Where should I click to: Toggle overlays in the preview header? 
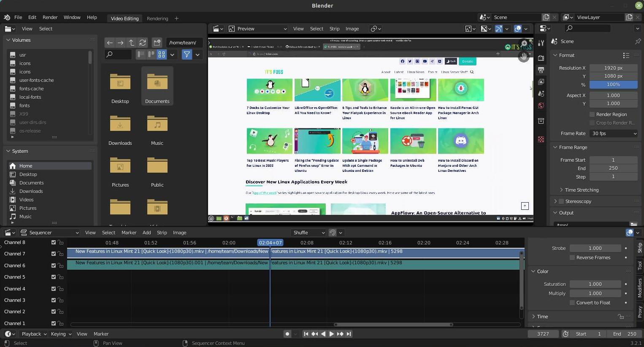(518, 29)
